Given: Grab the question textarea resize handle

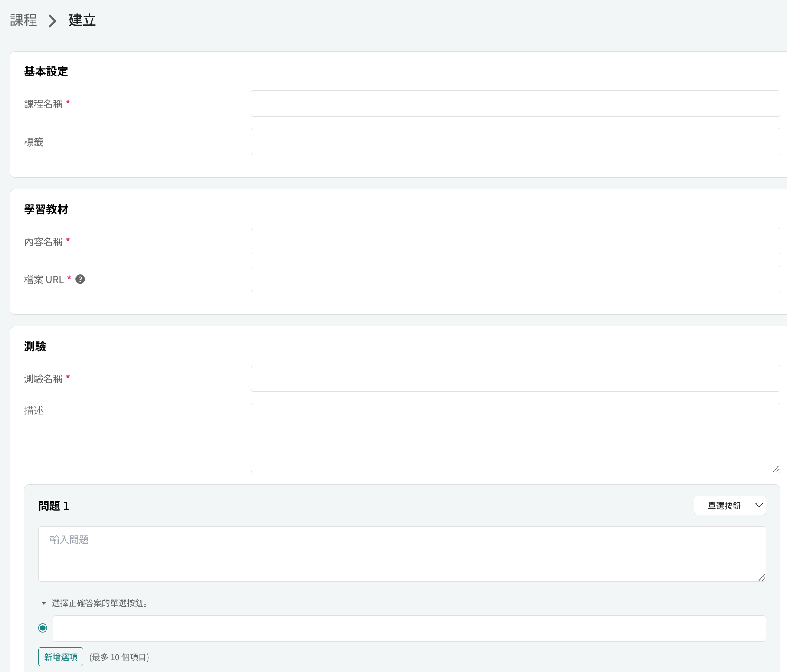Looking at the screenshot, I should (762, 577).
